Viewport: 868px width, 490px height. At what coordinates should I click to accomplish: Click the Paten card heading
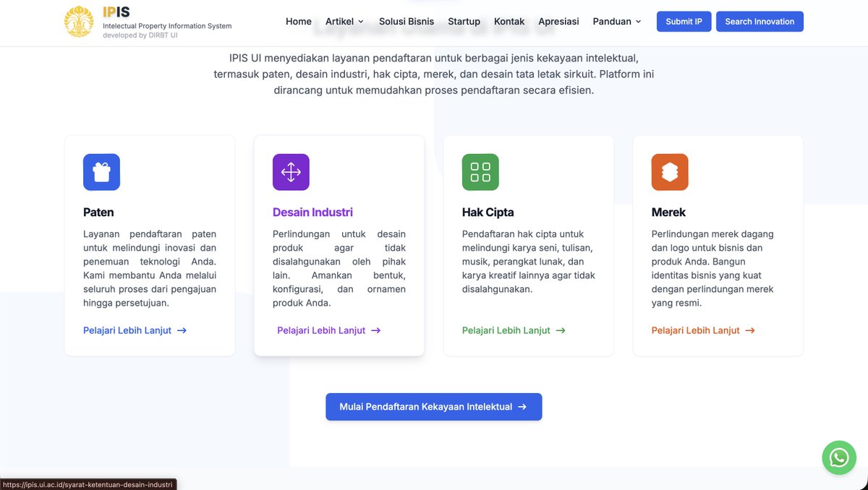coord(98,212)
